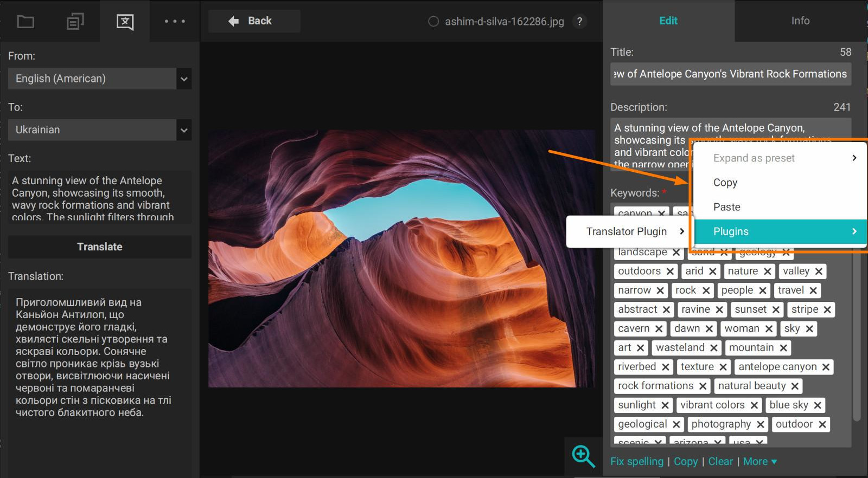868x478 pixels.
Task: Click the keywords panel vertical scrollbar
Action: tap(857, 336)
